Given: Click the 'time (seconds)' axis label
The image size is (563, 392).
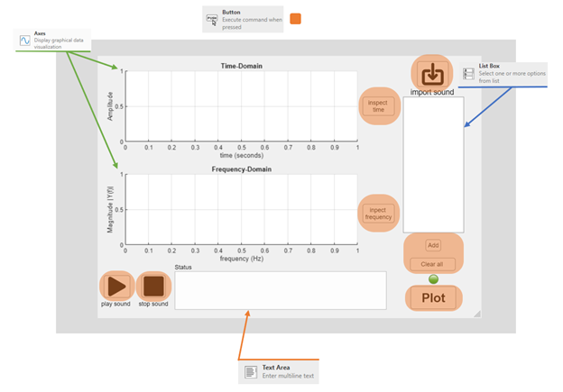Looking at the screenshot, I should (x=242, y=155).
